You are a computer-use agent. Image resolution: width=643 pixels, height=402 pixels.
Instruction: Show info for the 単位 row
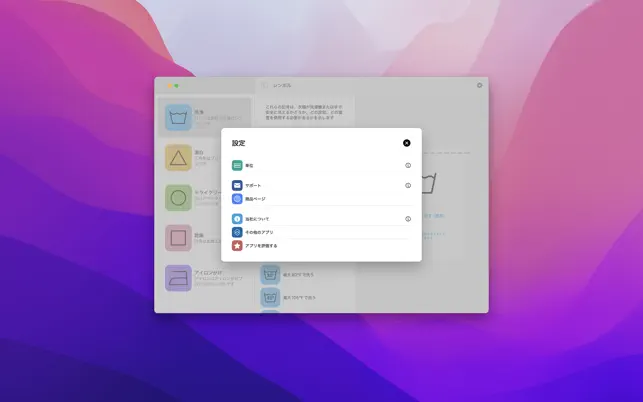point(408,165)
